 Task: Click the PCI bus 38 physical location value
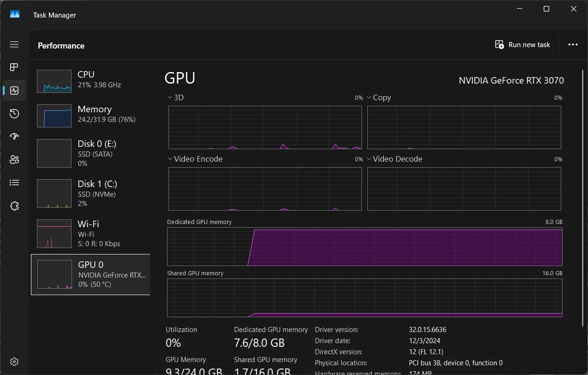click(456, 363)
